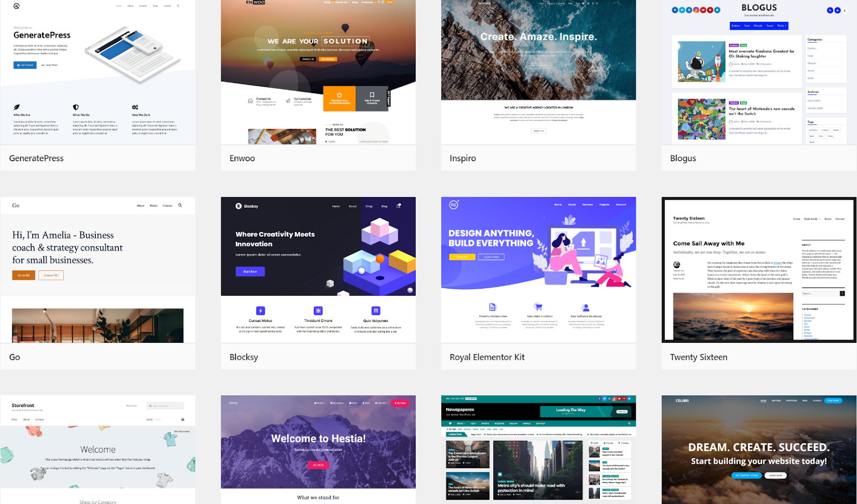Click the Royal Elementor RE logo icon
This screenshot has width=857, height=504.
[x=454, y=205]
